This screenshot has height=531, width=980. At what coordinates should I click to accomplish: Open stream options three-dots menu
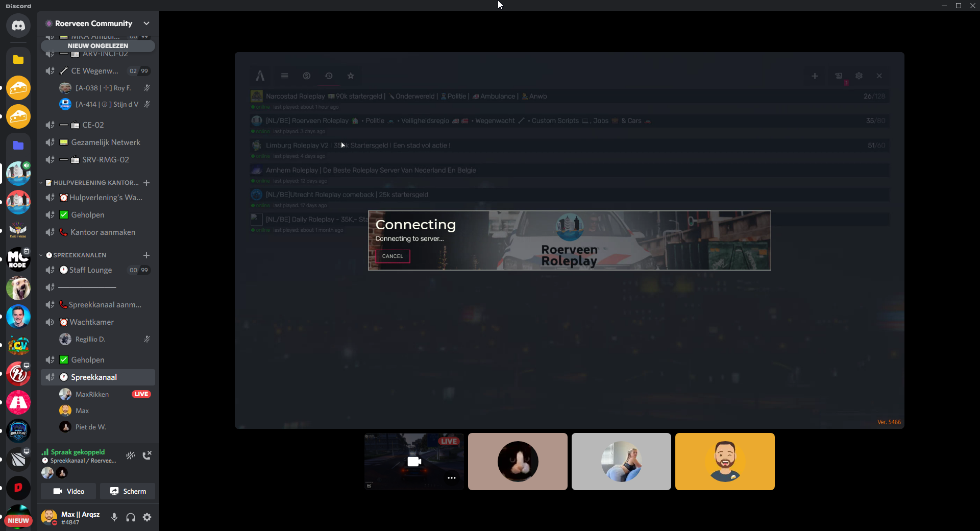click(x=452, y=478)
